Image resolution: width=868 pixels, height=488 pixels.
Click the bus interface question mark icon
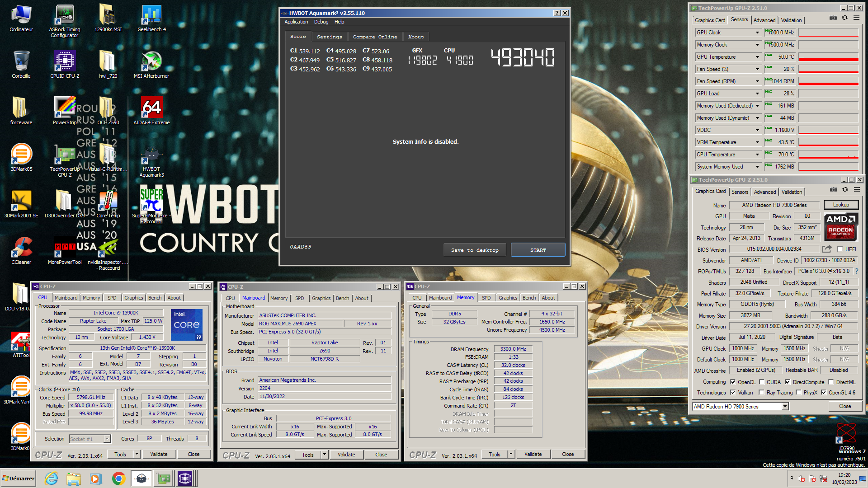tap(856, 271)
